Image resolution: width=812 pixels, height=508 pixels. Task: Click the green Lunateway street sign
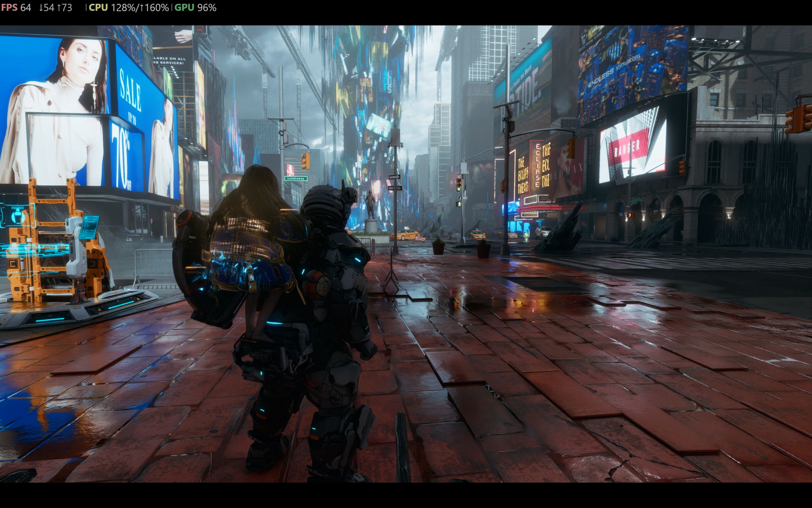click(296, 179)
